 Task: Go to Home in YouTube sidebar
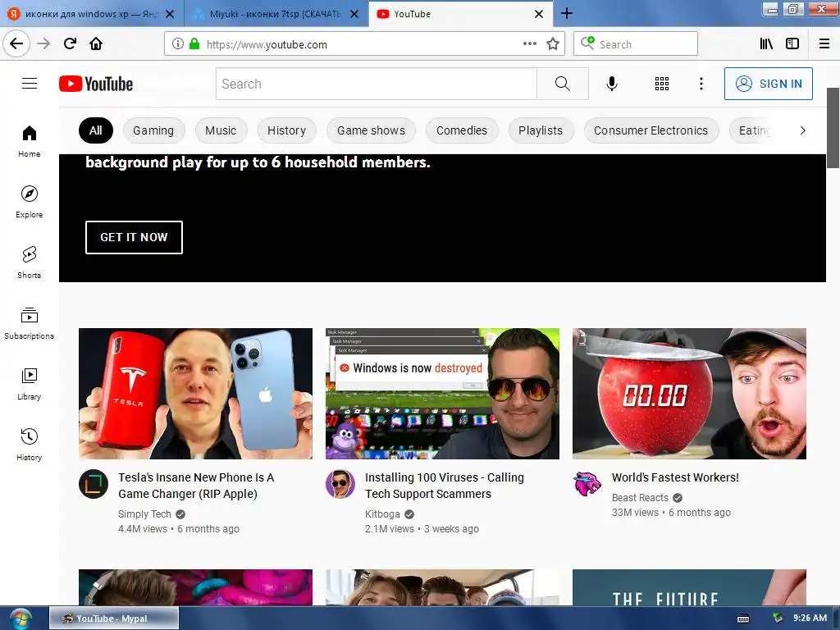pos(30,141)
